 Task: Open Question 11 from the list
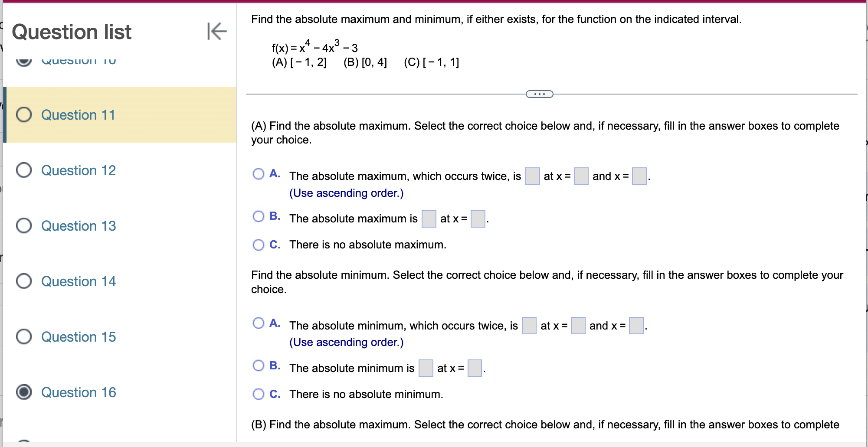pos(78,114)
